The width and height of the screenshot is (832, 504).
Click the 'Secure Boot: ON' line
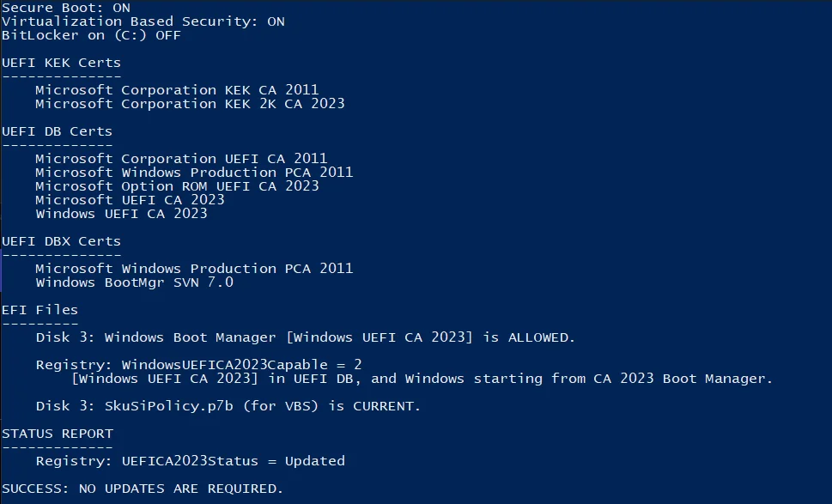click(x=66, y=8)
